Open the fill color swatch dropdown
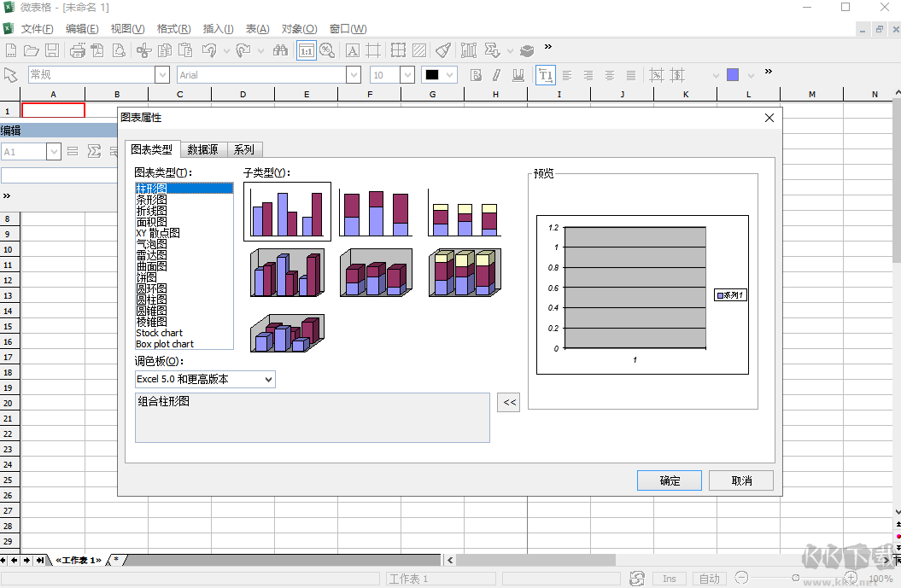The width and height of the screenshot is (901, 588). point(750,74)
